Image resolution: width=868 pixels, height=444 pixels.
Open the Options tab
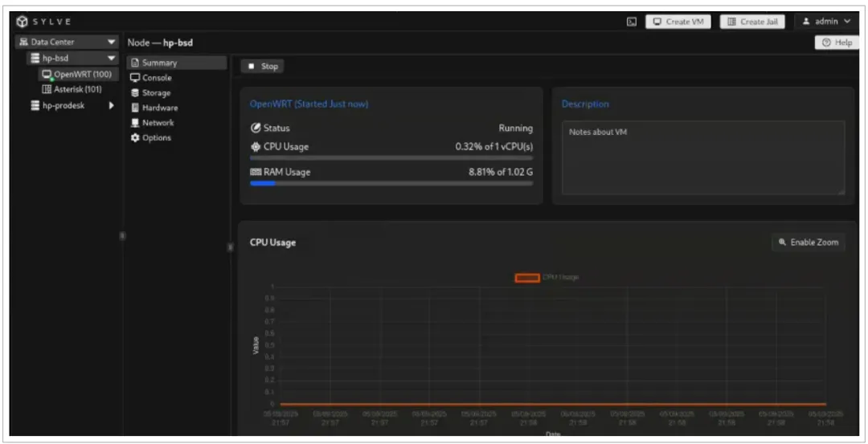tap(177, 137)
